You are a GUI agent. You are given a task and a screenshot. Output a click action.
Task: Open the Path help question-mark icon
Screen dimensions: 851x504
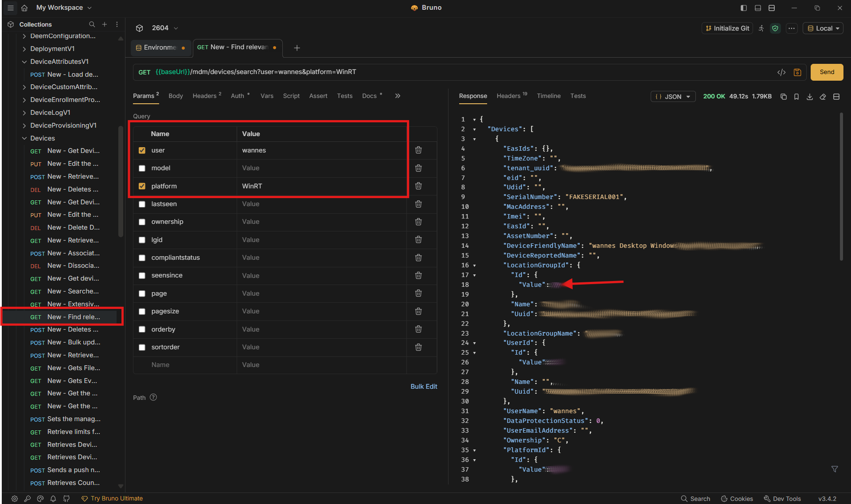(153, 397)
